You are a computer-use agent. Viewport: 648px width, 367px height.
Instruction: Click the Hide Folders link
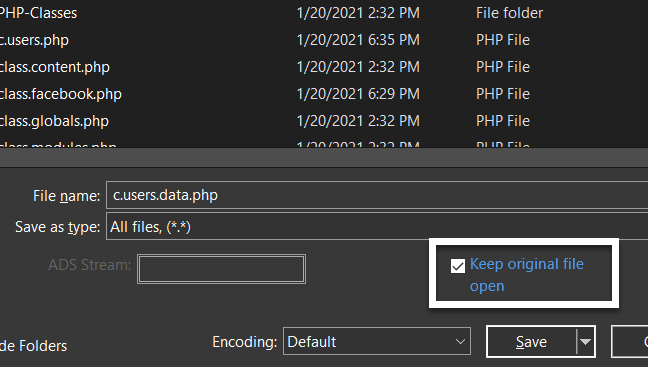pos(33,346)
